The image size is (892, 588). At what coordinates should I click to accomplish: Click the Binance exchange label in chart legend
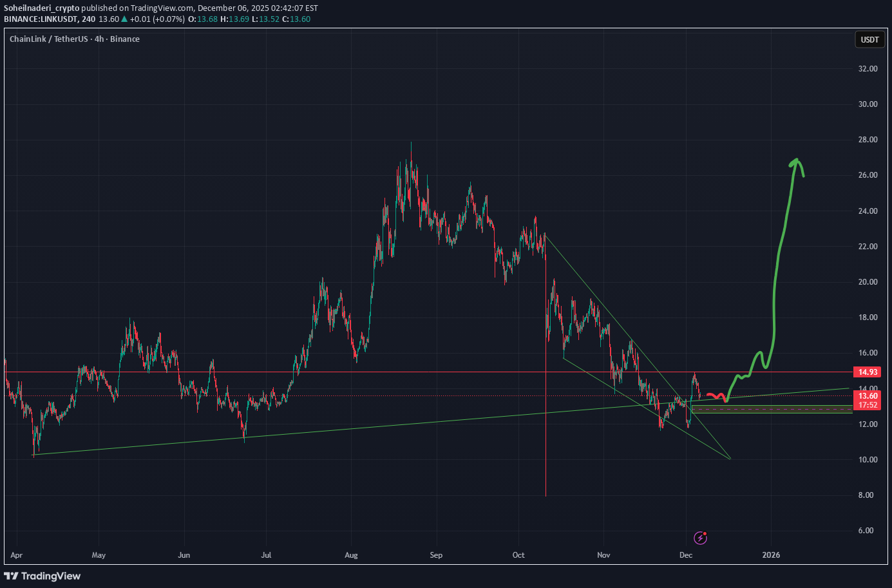126,39
